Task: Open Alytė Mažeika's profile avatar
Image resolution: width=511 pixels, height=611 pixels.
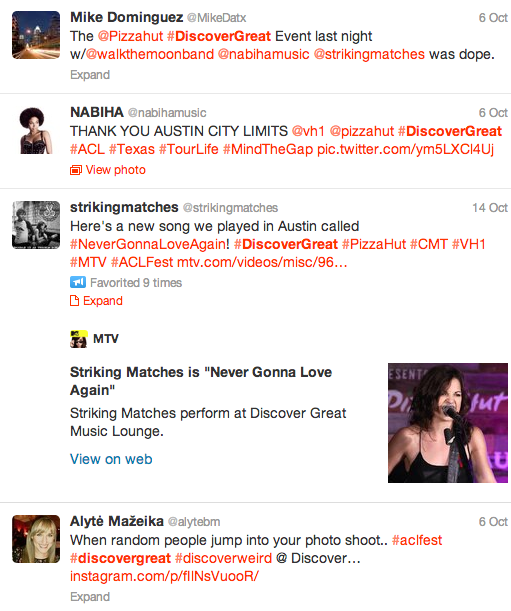Action: pos(36,539)
